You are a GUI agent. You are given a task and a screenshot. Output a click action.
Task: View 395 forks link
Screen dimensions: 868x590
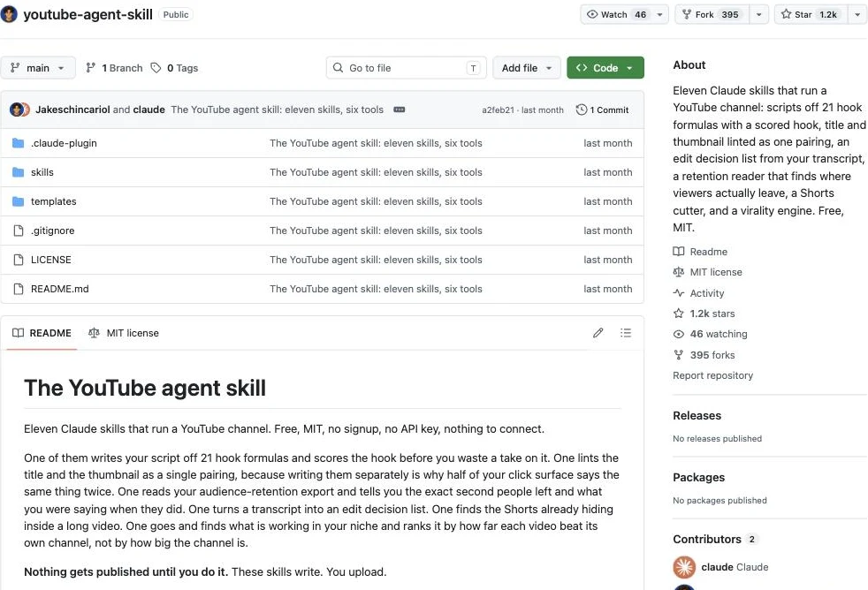coord(704,355)
